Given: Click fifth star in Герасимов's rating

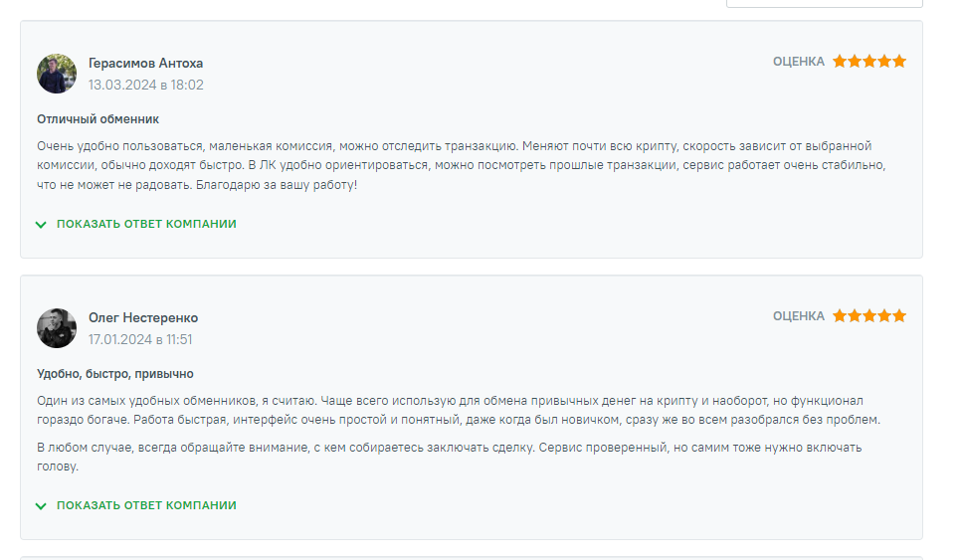Looking at the screenshot, I should 899,62.
